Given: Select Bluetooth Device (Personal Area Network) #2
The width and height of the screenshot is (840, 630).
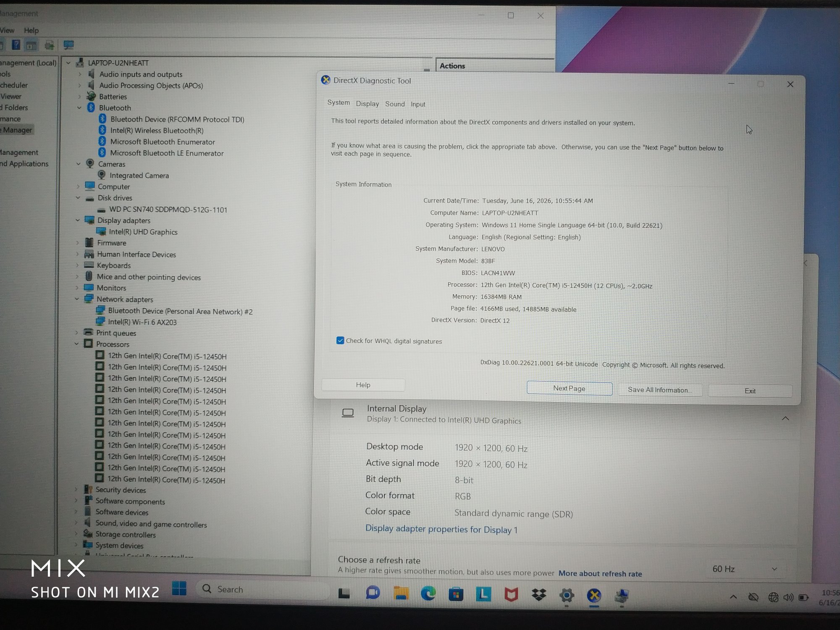Looking at the screenshot, I should tap(180, 311).
